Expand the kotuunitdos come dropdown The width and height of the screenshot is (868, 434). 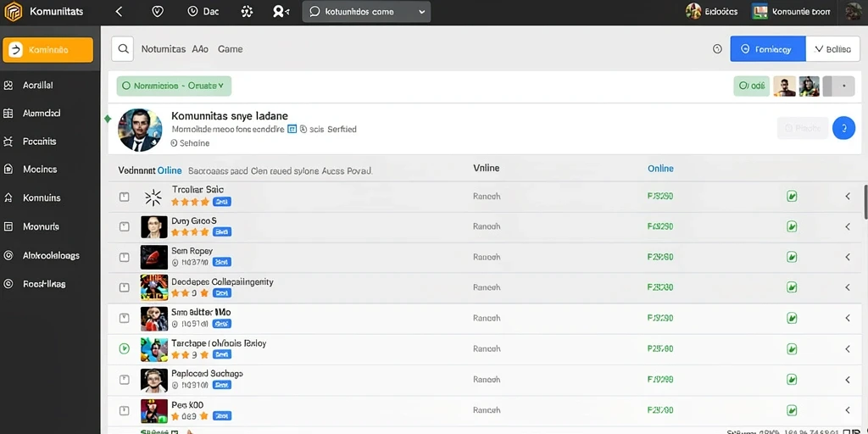point(366,12)
